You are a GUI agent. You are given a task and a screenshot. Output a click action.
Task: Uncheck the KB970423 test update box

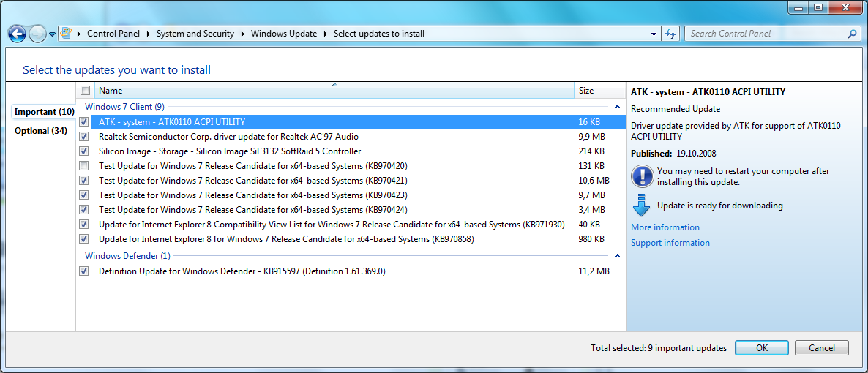[x=84, y=195]
